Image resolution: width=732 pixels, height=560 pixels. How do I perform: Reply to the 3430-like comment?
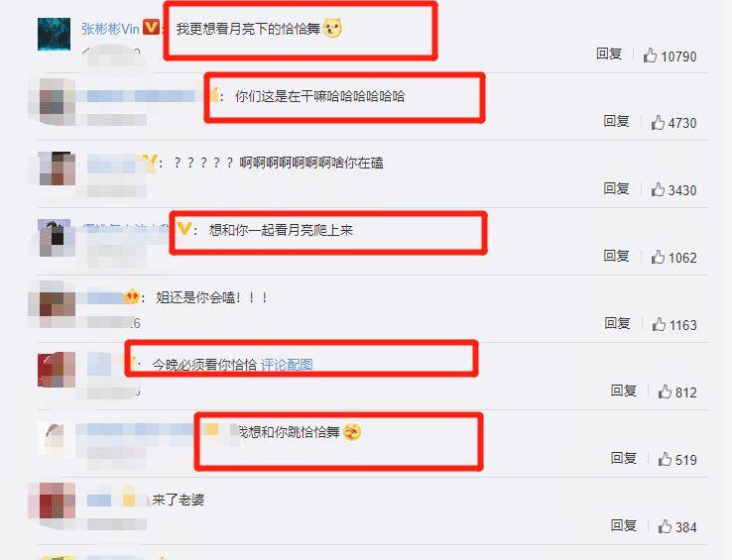click(616, 188)
